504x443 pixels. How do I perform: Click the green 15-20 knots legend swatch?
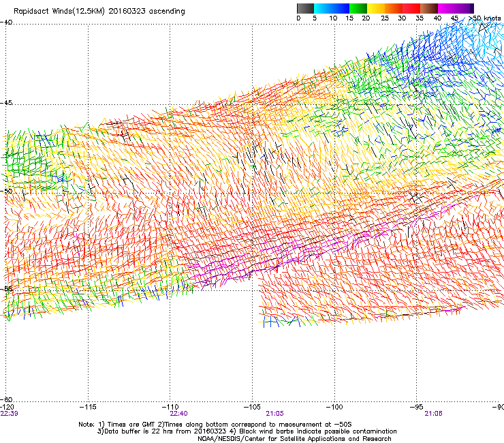358,8
